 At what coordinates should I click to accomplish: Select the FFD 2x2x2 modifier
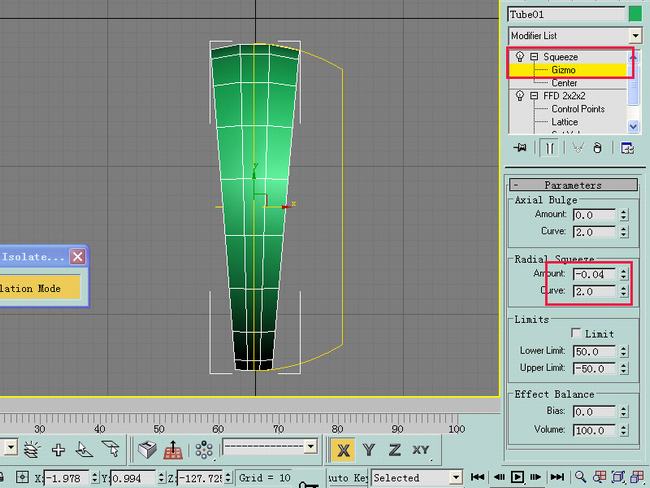click(564, 96)
